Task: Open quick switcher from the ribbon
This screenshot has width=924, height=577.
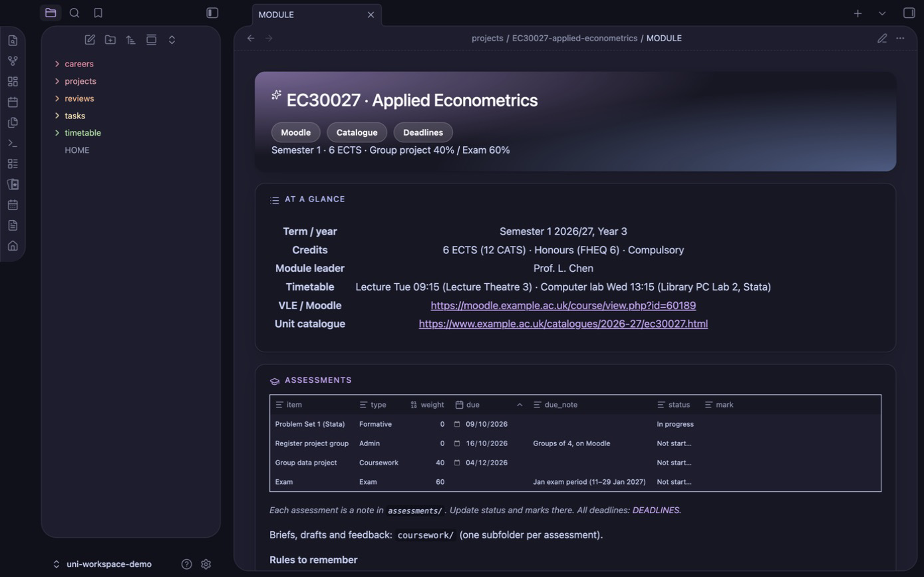Action: [x=13, y=41]
